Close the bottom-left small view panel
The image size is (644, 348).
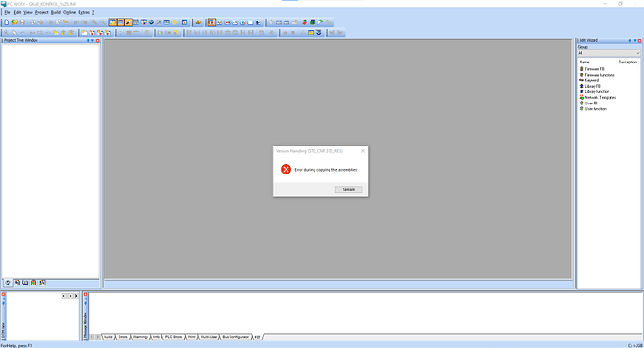(x=4, y=294)
